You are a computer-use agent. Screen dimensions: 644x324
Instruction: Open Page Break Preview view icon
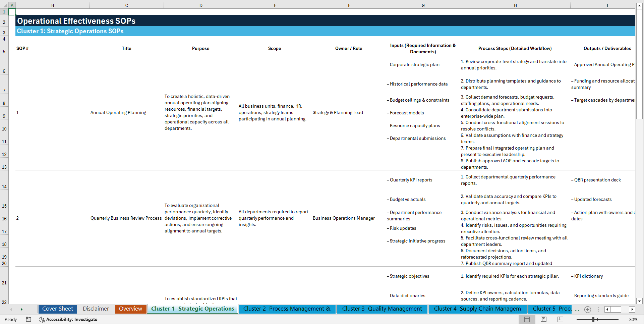[x=560, y=319]
